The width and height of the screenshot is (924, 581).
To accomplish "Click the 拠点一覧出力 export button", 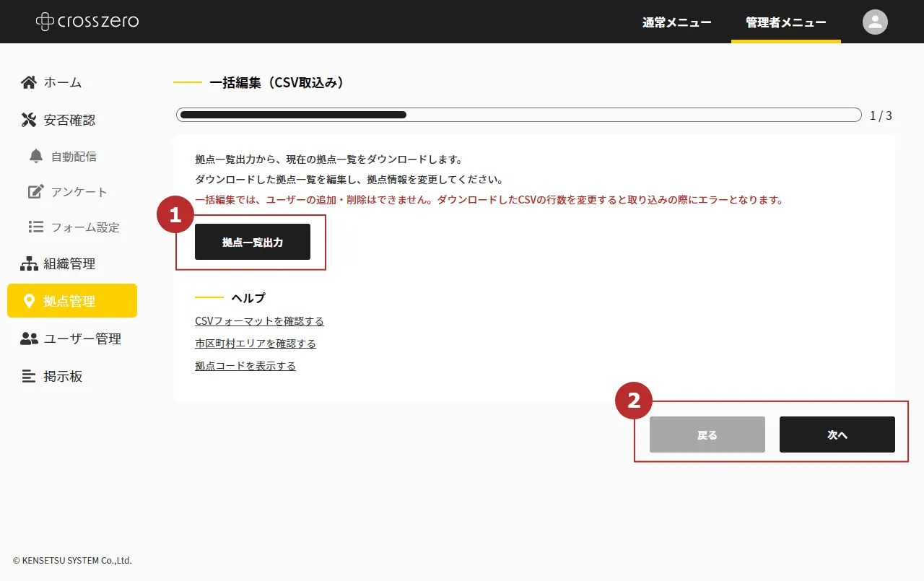I will pyautogui.click(x=252, y=242).
